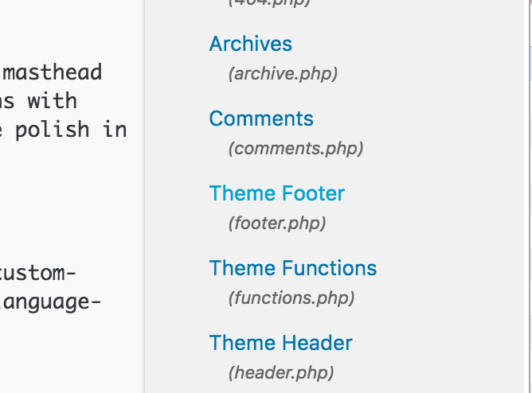Open the Archives template link
The height and width of the screenshot is (393, 532).
250,44
